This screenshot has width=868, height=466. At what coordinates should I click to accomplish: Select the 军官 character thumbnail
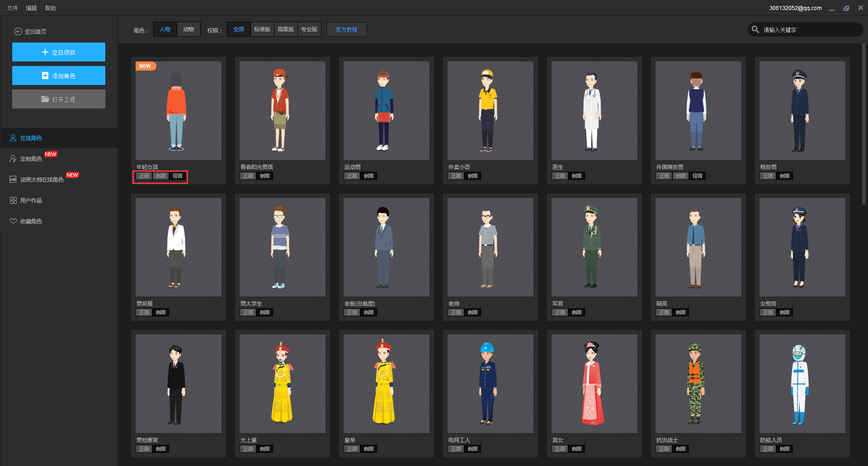pyautogui.click(x=594, y=247)
